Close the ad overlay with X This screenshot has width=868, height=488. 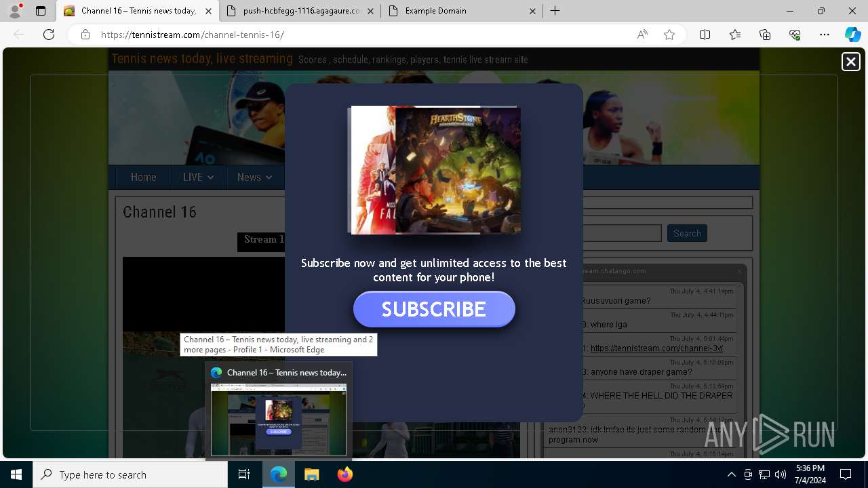850,62
